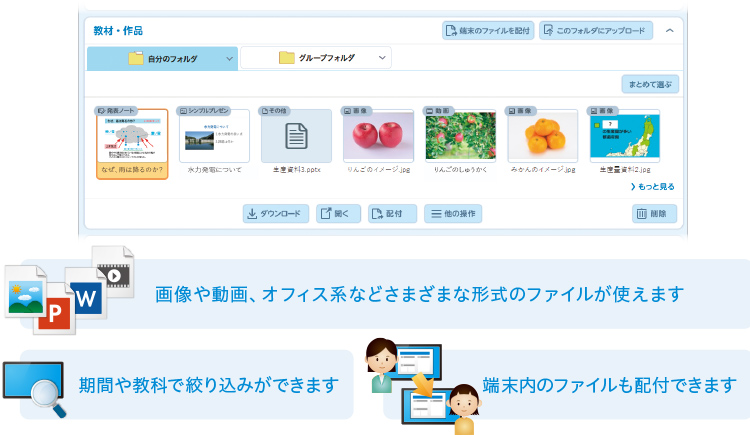The image size is (750, 435).
Task: Collapse the 教材・作品 panel
Action: [669, 30]
